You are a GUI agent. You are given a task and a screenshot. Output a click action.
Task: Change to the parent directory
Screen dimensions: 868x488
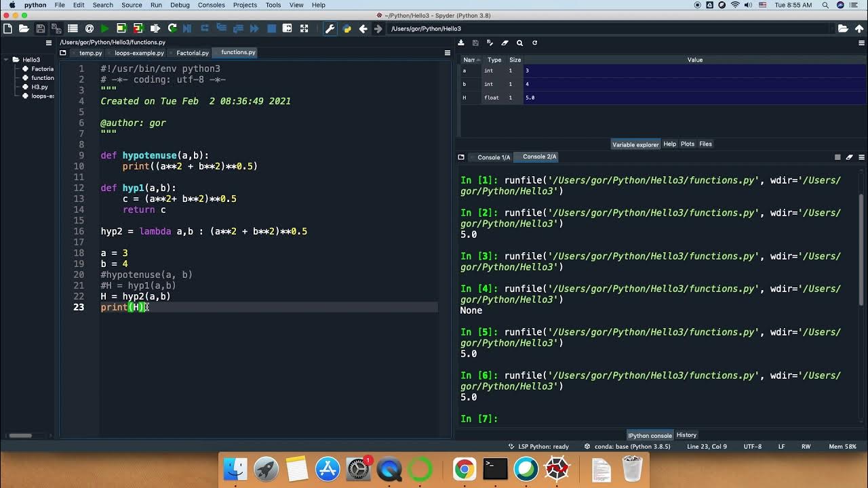click(859, 28)
